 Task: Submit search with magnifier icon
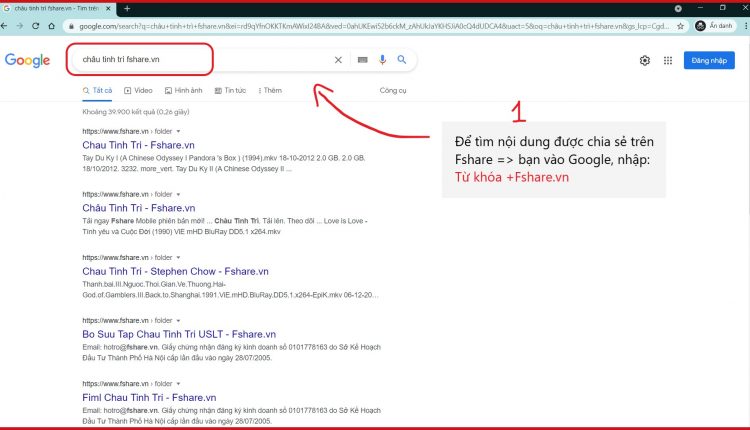(402, 59)
